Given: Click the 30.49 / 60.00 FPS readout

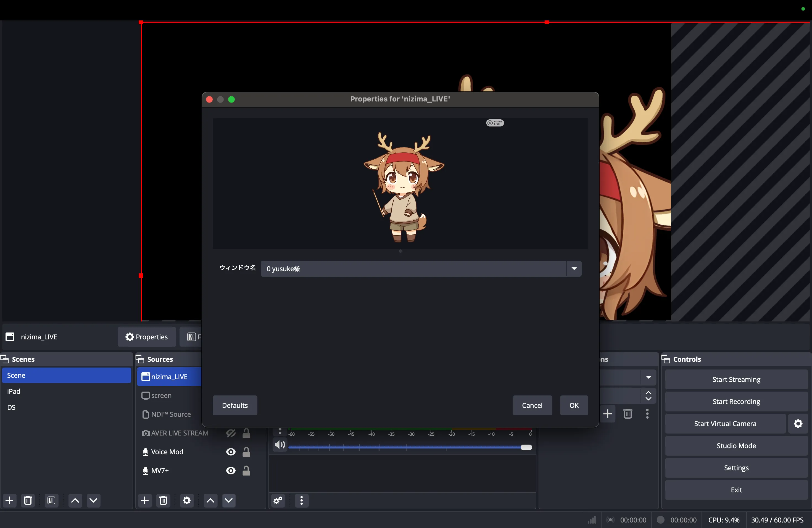Looking at the screenshot, I should 777,520.
